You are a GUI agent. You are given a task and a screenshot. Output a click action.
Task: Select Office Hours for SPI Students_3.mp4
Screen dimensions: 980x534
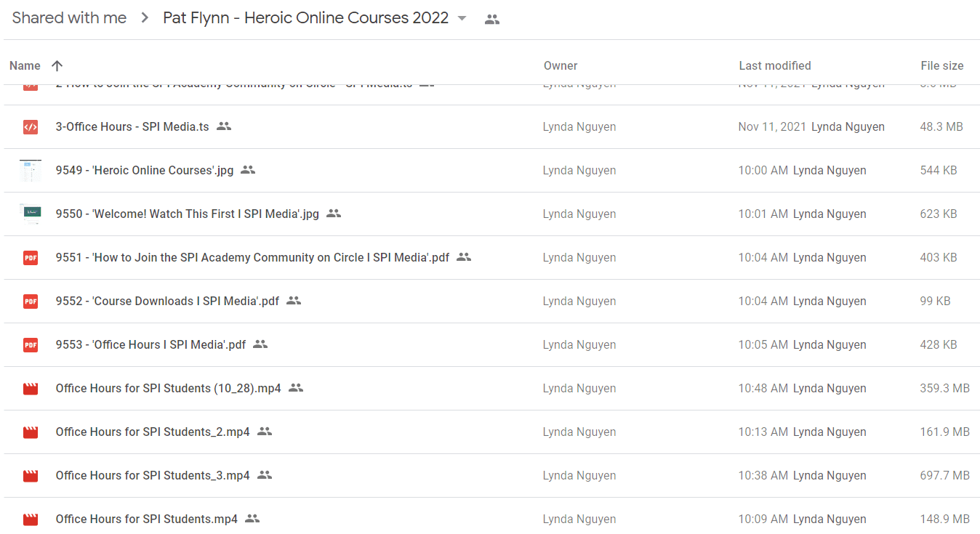pos(153,475)
